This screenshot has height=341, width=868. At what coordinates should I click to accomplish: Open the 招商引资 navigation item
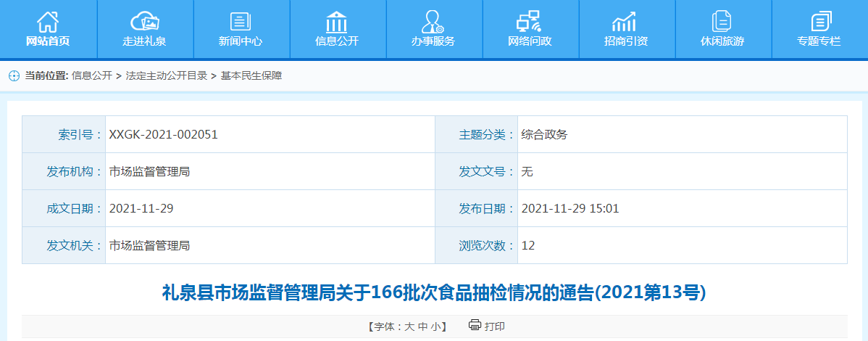pyautogui.click(x=626, y=41)
